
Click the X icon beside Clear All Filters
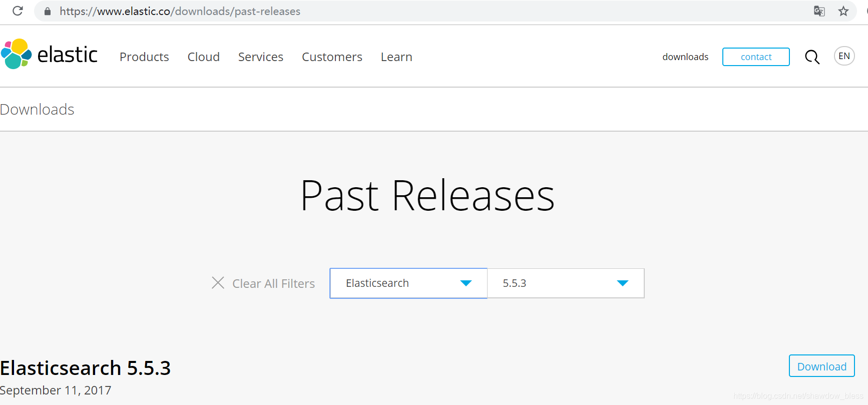218,283
